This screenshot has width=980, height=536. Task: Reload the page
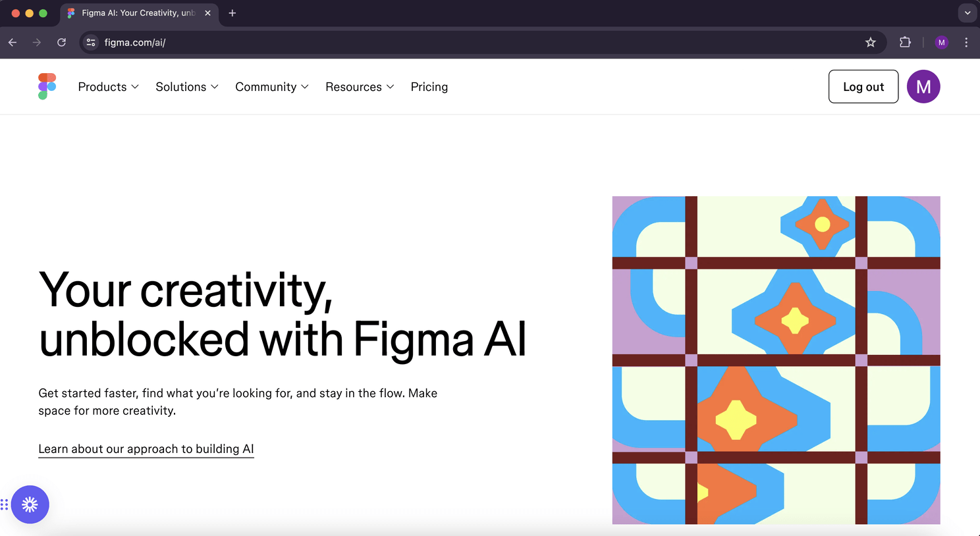[61, 42]
